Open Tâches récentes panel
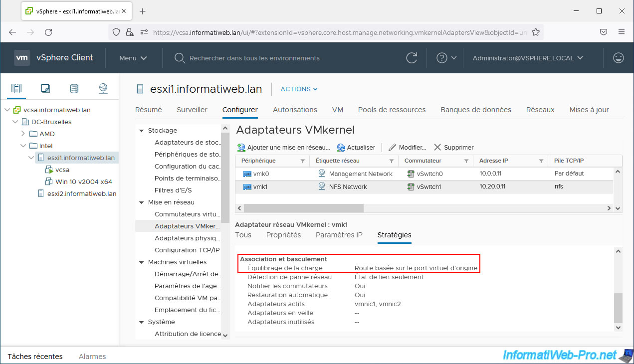The width and height of the screenshot is (634, 364). point(35,357)
